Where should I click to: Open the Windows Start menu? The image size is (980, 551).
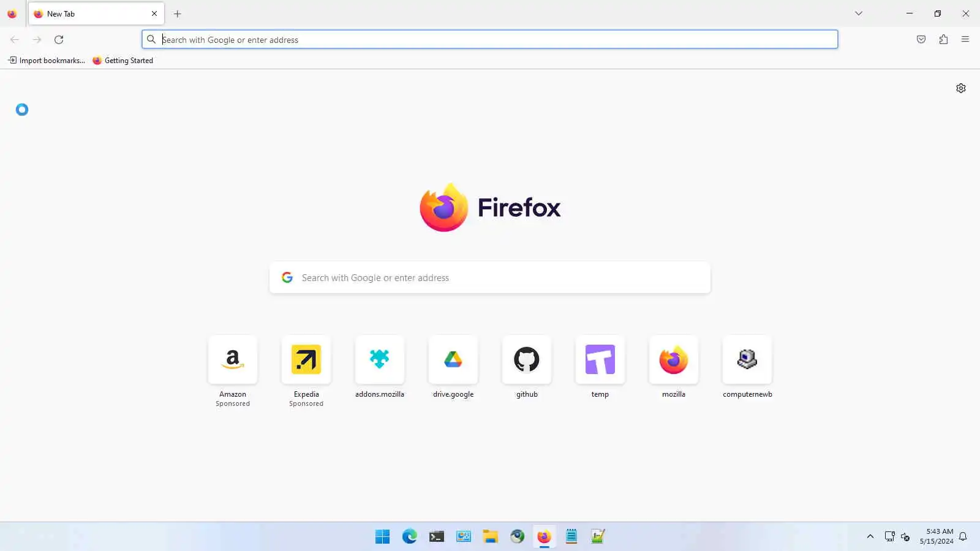click(383, 537)
